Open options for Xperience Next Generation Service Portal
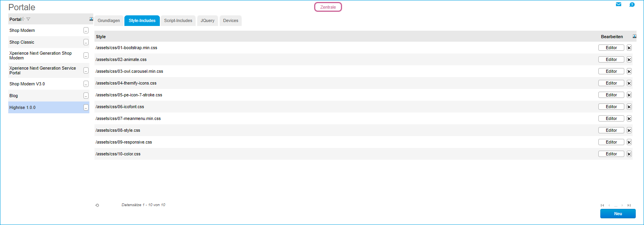The width and height of the screenshot is (644, 225). 86,70
